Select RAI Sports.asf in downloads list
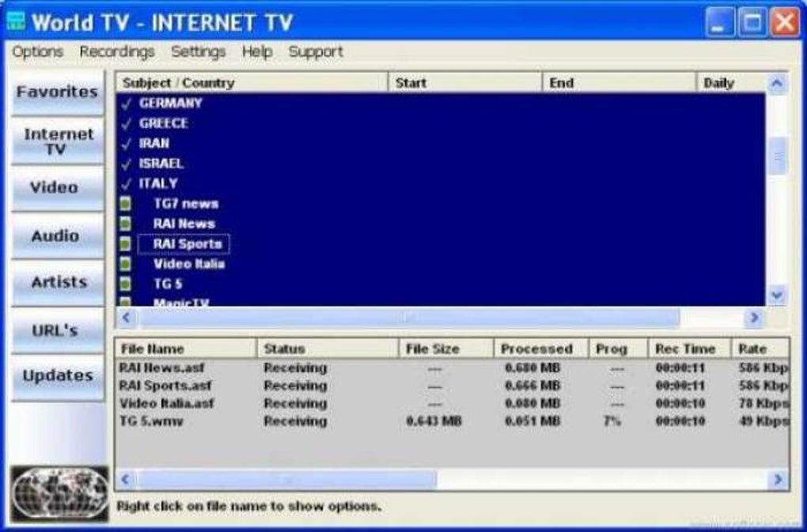807x532 pixels. (165, 386)
